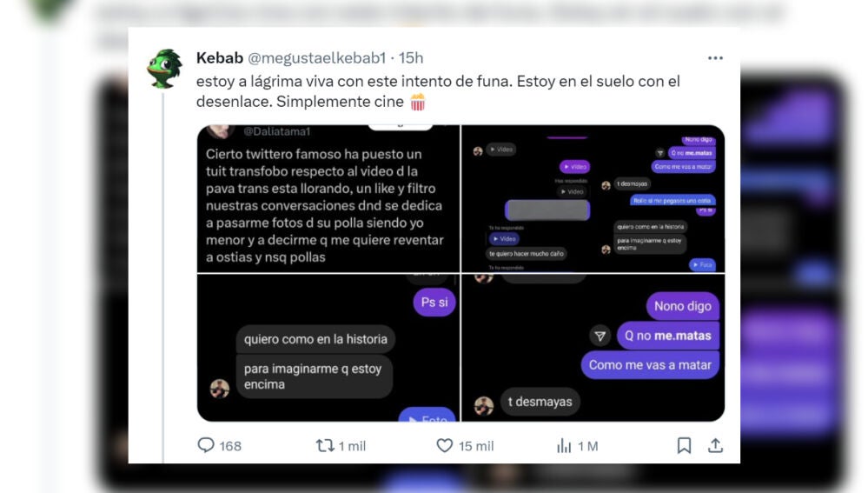Click the green duck profile avatar
868x493 pixels.
pyautogui.click(x=164, y=69)
